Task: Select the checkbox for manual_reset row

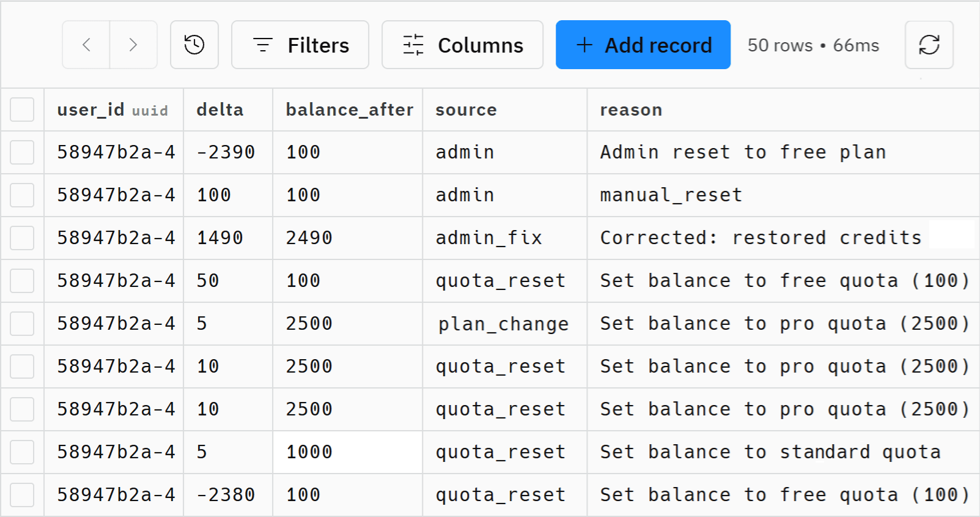Action: (x=22, y=195)
